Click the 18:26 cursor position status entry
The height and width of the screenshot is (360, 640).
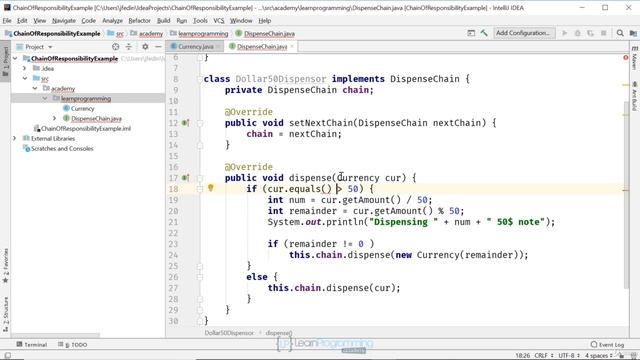[x=522, y=356]
